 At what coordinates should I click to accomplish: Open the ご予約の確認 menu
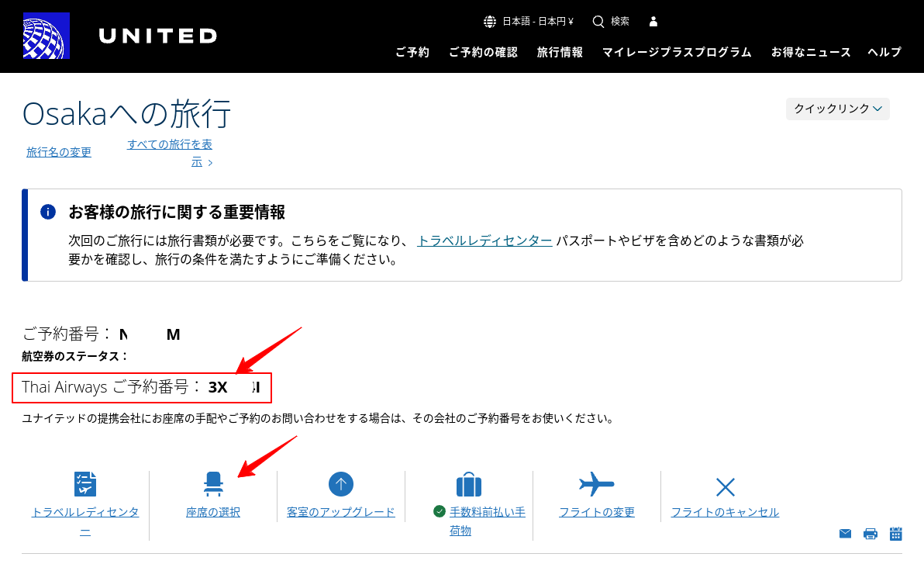[x=483, y=53]
